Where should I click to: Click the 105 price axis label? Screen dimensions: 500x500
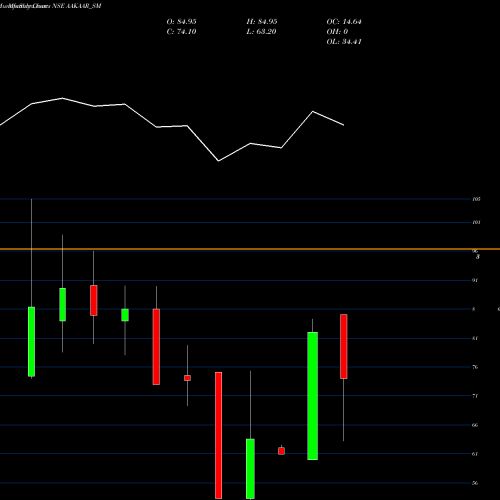tap(476, 199)
